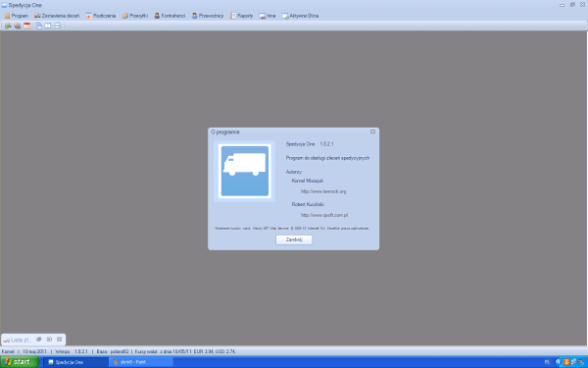
Task: Maximize the minimized Lista zl. child window
Action: pyautogui.click(x=49, y=340)
